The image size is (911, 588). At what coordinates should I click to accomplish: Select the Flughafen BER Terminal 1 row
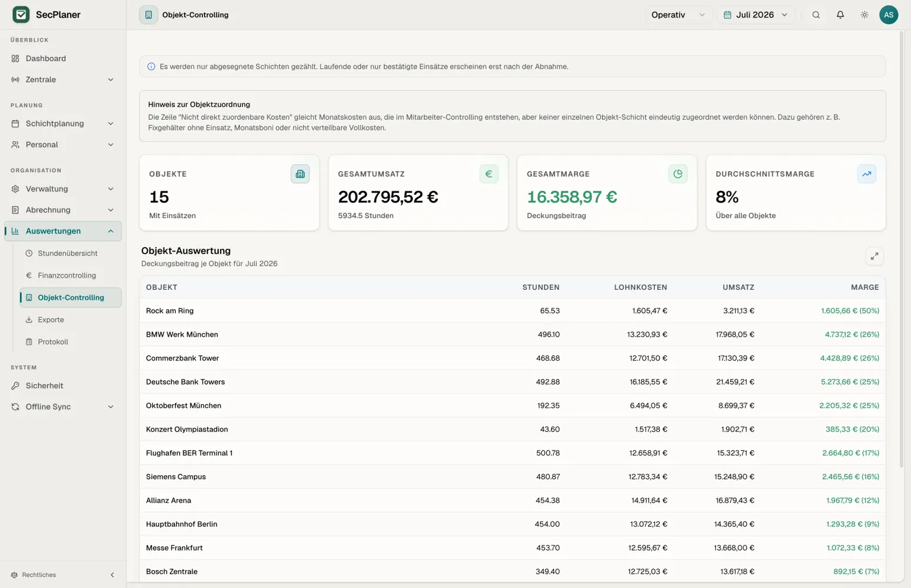pos(512,453)
